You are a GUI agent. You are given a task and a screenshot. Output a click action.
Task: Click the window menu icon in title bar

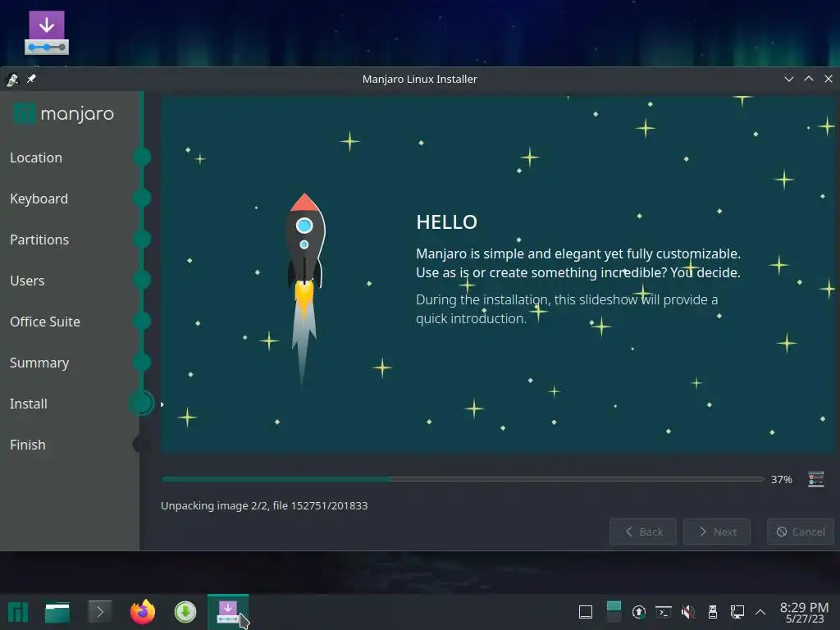tap(11, 80)
